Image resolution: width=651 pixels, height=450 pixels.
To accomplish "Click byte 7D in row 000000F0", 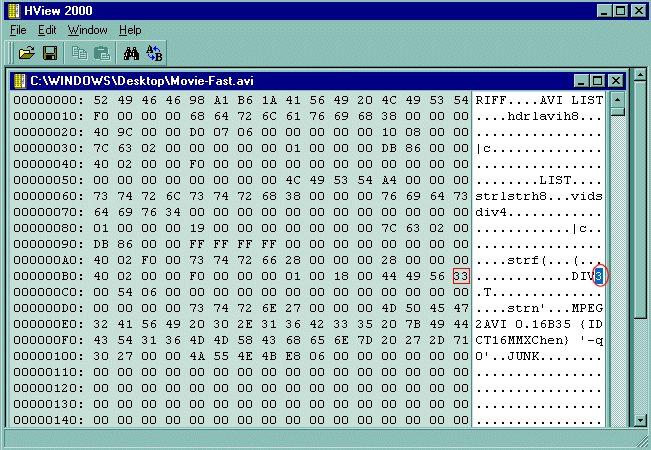I will [365, 340].
